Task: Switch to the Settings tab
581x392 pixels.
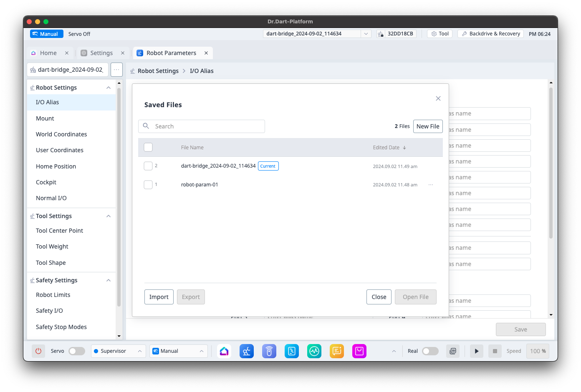Action: point(101,53)
